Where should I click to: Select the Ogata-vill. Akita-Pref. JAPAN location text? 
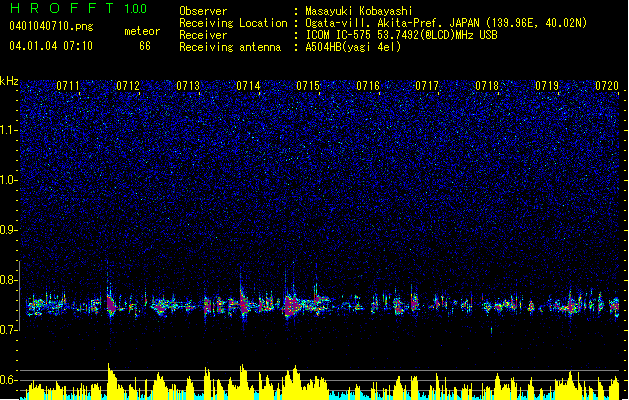click(446, 23)
